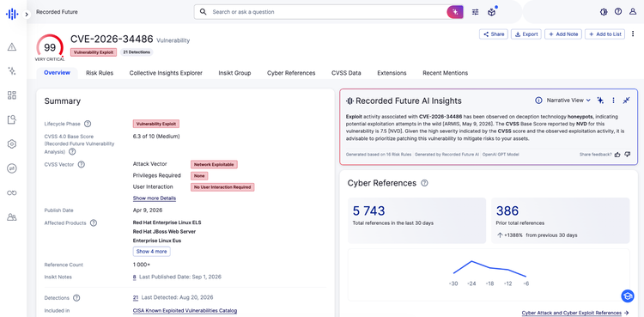Open the Narrative View dropdown
This screenshot has width=644, height=317.
tap(568, 101)
